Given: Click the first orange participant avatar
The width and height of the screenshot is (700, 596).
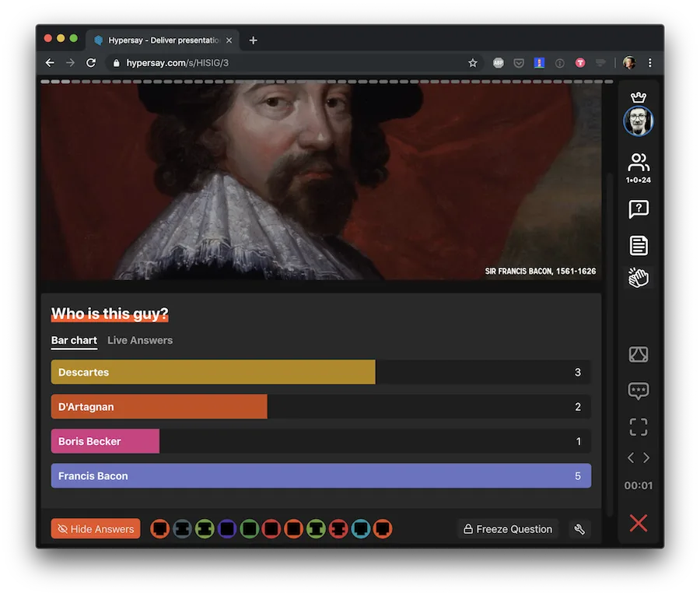Looking at the screenshot, I should [159, 529].
